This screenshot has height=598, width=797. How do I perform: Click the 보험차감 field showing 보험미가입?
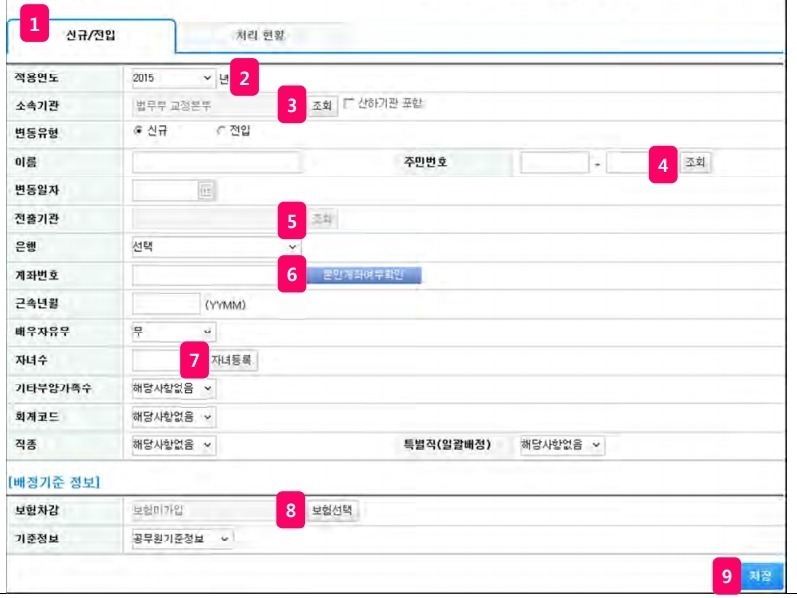click(204, 510)
